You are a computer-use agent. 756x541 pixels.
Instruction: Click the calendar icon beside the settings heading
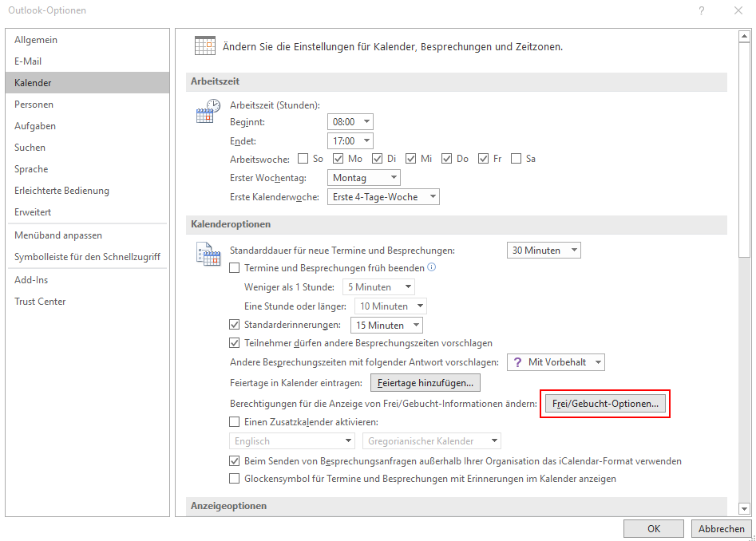pos(205,46)
